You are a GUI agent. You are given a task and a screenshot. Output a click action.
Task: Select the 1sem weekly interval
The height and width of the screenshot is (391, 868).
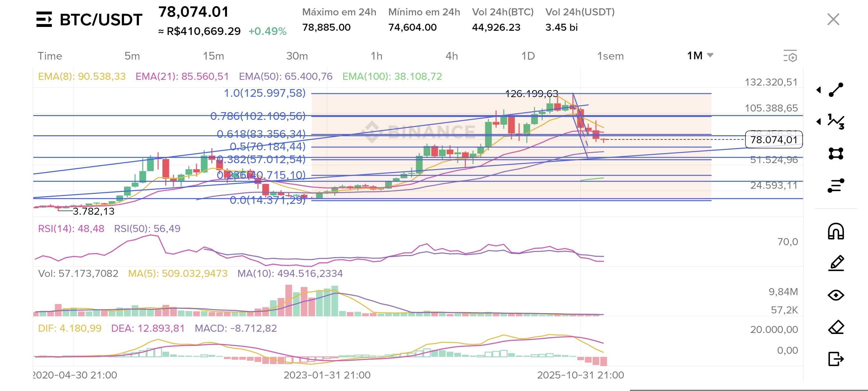click(610, 56)
